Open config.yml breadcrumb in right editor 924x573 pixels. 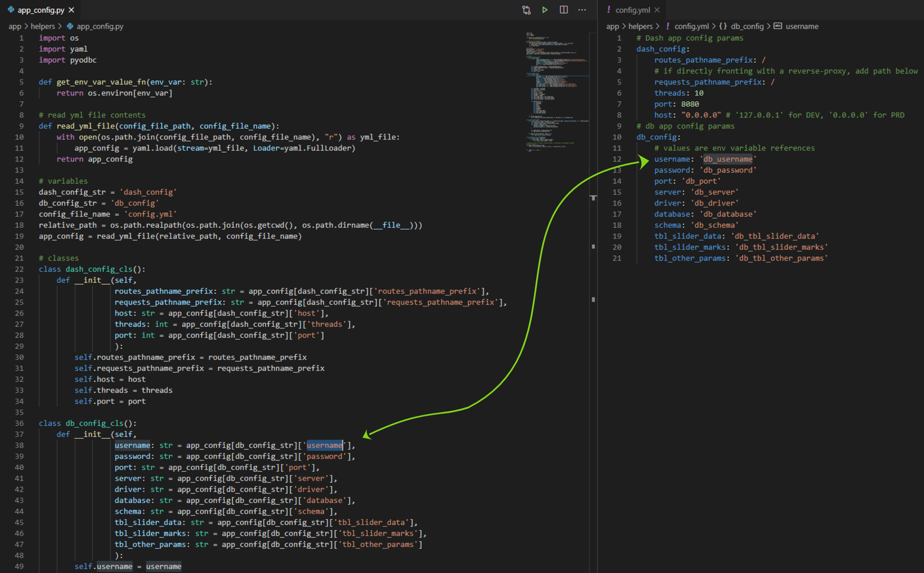[x=691, y=27]
